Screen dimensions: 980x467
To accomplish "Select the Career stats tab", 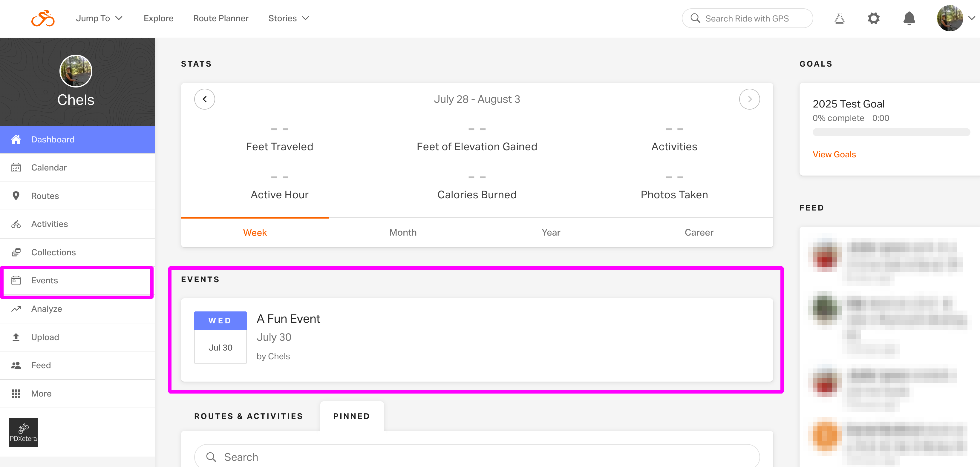I will [x=699, y=232].
